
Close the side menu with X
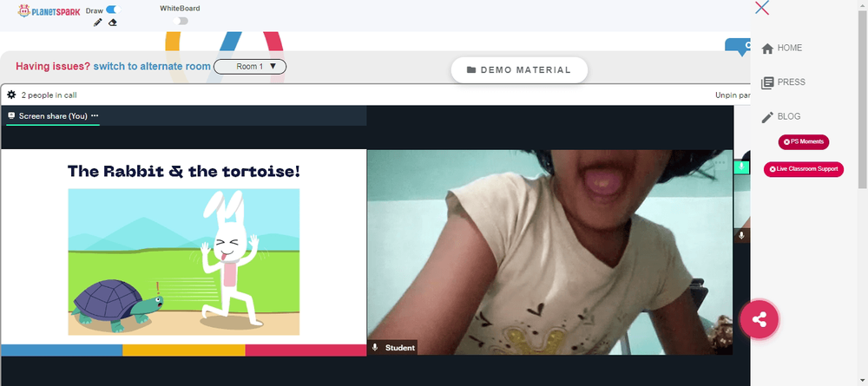click(762, 8)
